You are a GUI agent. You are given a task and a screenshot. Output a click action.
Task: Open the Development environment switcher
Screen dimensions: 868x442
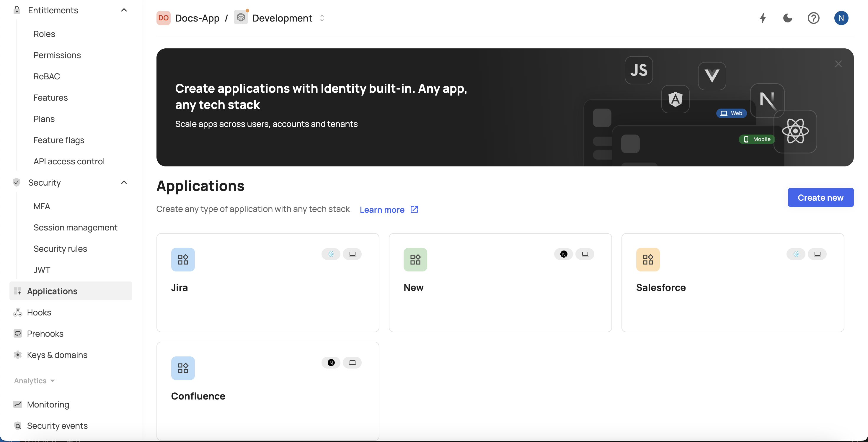coord(322,18)
